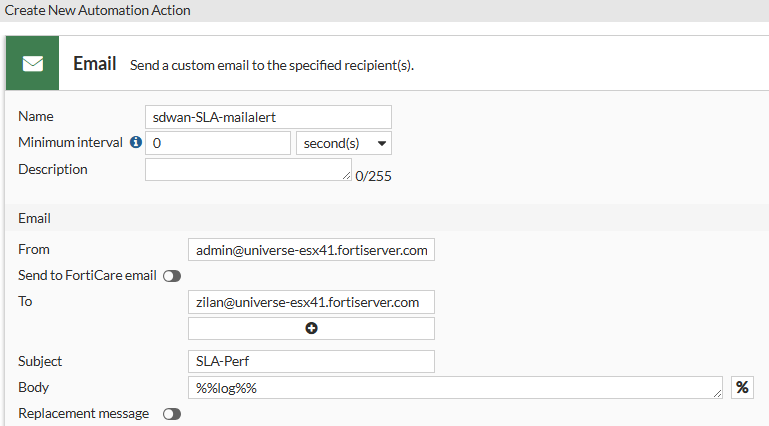Focus the Minimum interval number field
The width and height of the screenshot is (769, 426).
(218, 143)
